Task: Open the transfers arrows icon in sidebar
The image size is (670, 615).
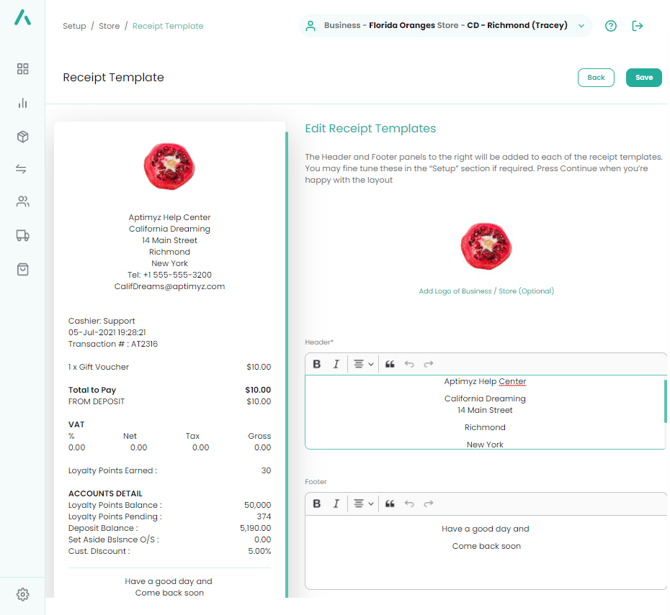Action: (x=22, y=170)
